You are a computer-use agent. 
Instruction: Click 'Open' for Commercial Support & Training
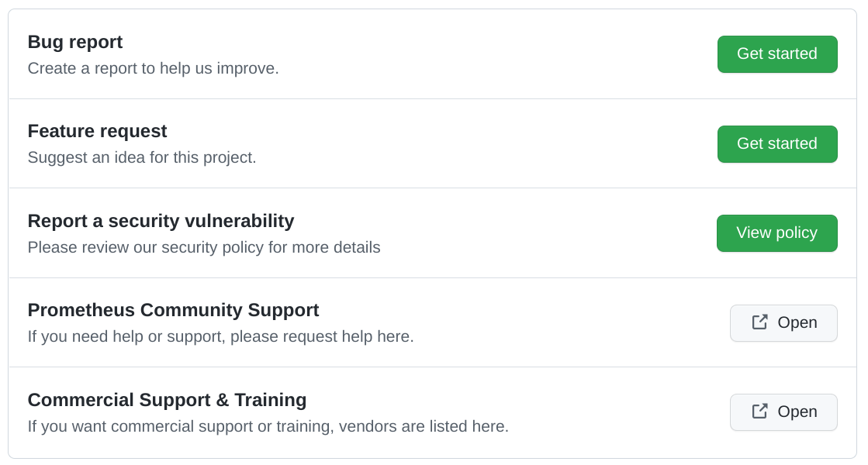[783, 412]
